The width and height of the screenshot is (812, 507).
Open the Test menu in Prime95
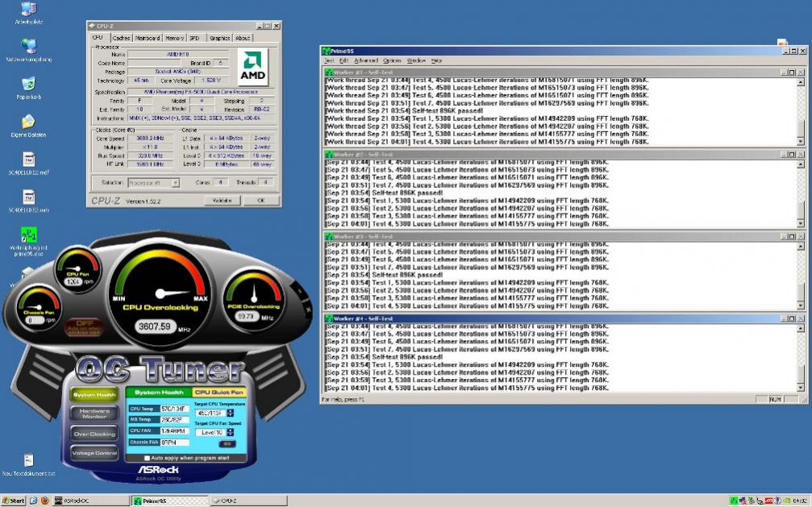329,60
